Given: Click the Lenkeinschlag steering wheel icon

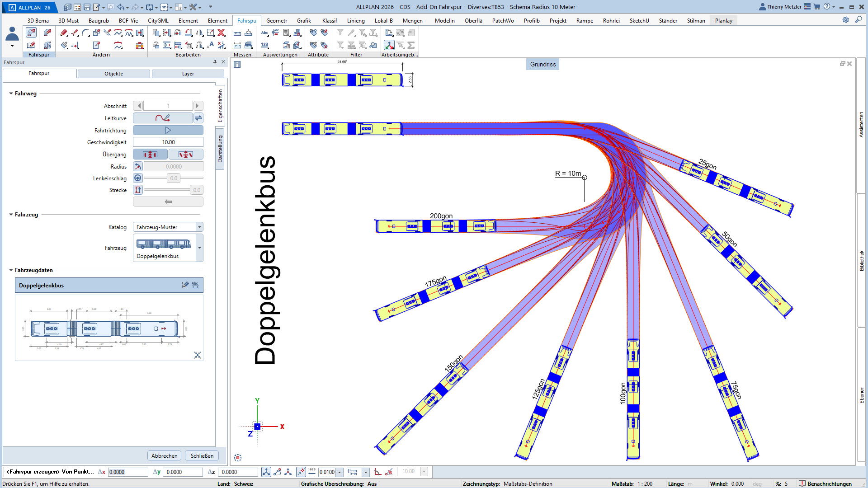Looking at the screenshot, I should [x=138, y=178].
